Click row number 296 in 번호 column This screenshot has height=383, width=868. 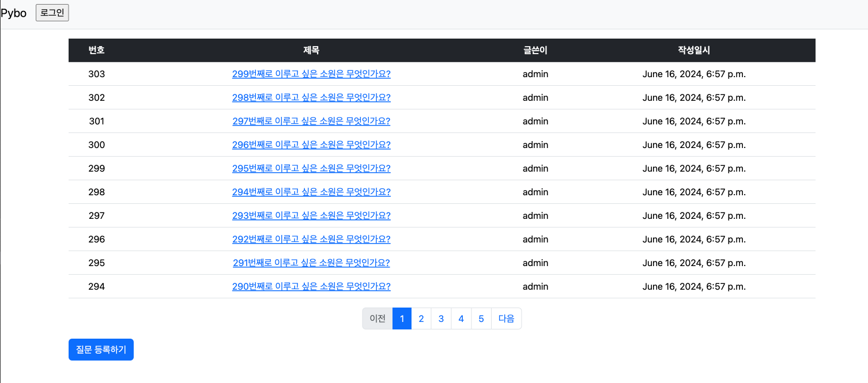97,239
